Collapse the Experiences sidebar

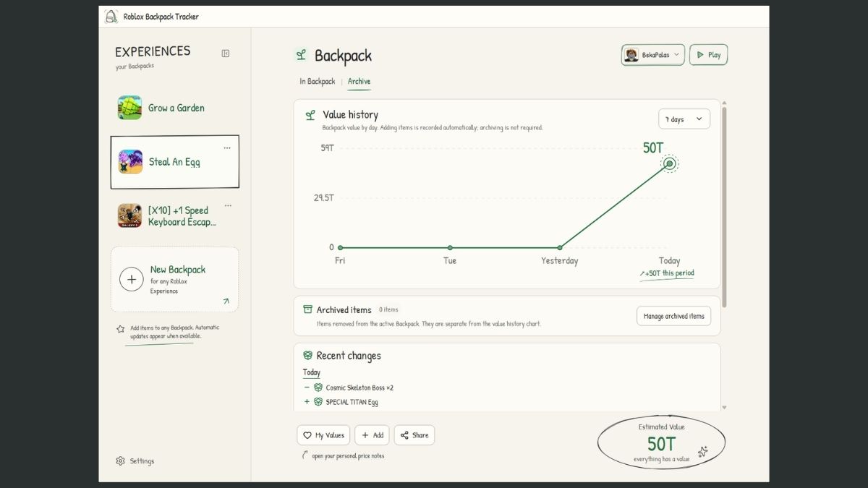[x=226, y=53]
